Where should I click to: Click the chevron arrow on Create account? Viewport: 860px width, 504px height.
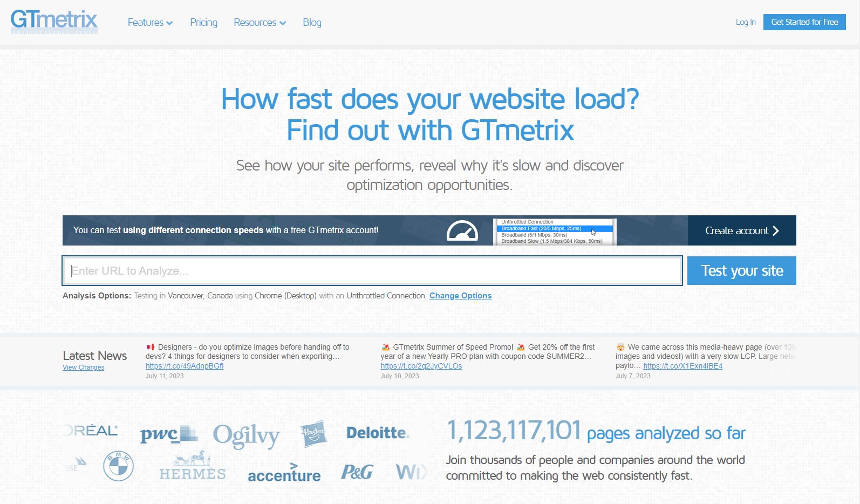pos(776,230)
